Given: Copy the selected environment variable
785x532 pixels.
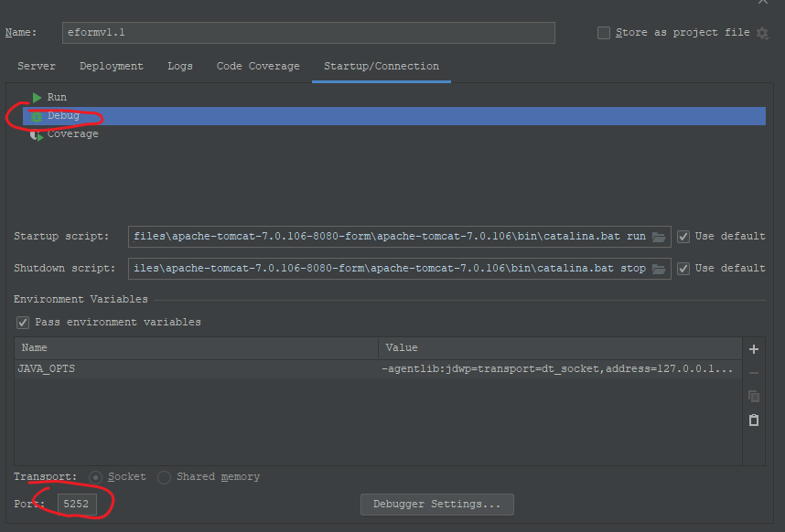Looking at the screenshot, I should [754, 396].
